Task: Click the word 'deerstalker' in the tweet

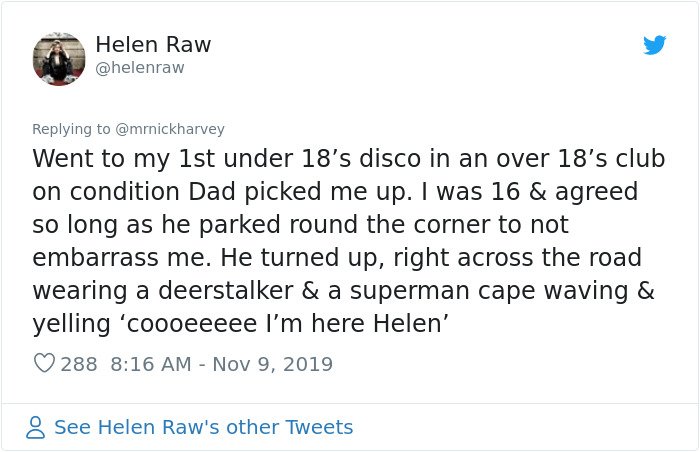Action: pos(225,290)
